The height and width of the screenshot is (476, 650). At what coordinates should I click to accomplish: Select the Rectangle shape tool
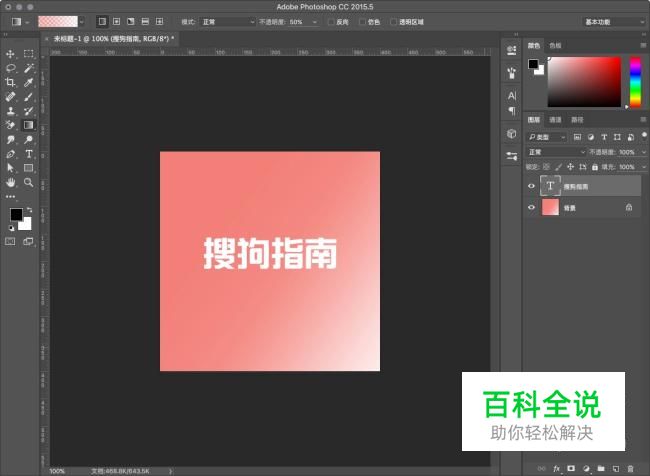29,168
